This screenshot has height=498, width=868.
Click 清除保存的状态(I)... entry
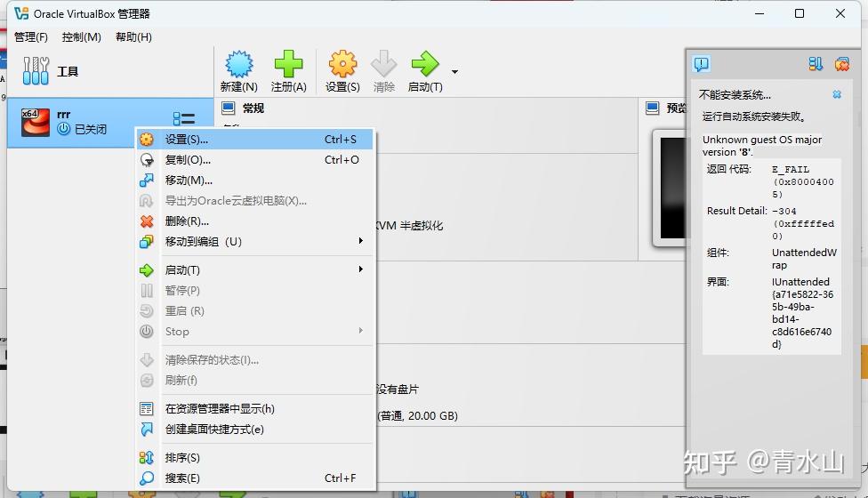(254, 360)
